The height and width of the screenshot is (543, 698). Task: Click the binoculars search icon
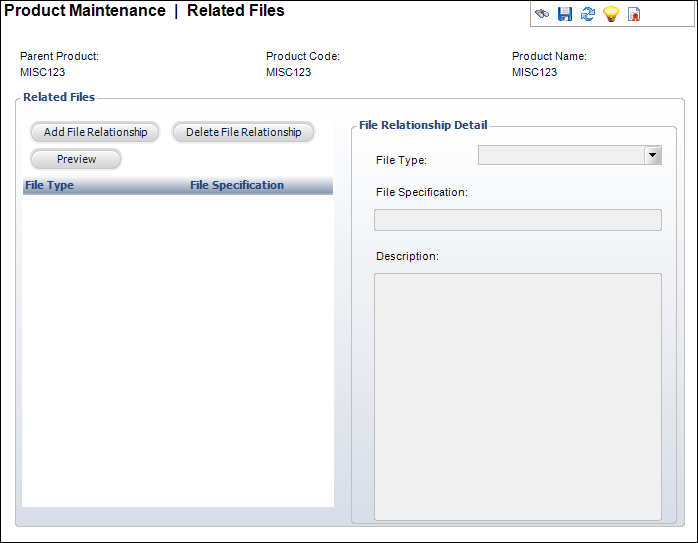coord(542,14)
